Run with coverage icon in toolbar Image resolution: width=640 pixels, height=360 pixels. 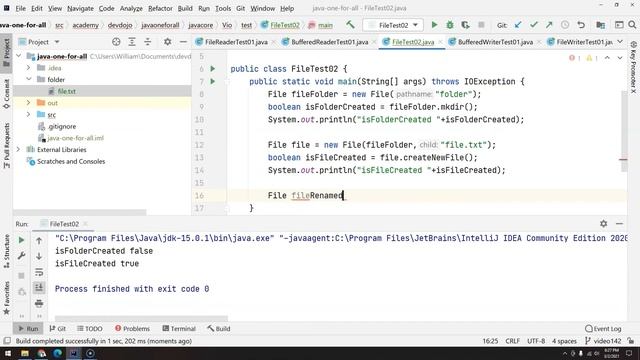click(x=465, y=25)
